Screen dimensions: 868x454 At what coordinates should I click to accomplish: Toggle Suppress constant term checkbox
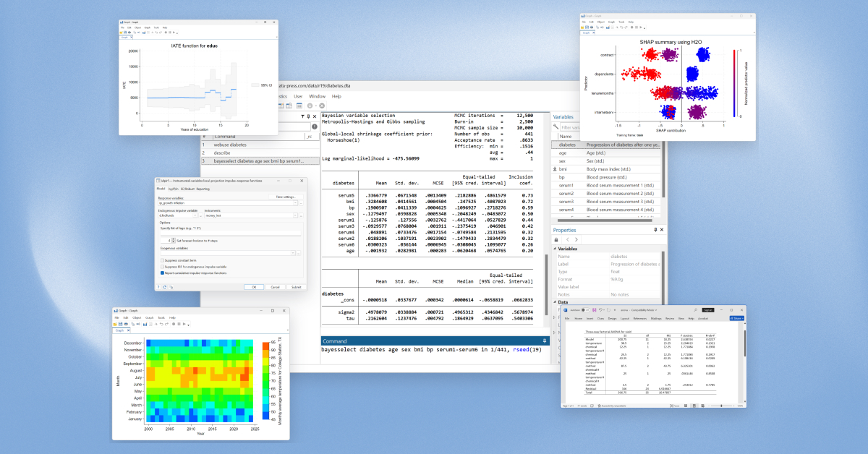coord(161,260)
